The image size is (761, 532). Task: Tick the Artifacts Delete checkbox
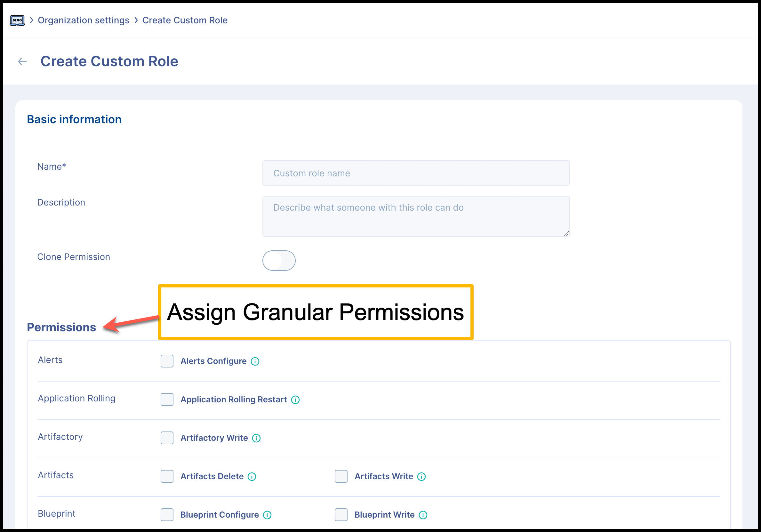(x=167, y=477)
